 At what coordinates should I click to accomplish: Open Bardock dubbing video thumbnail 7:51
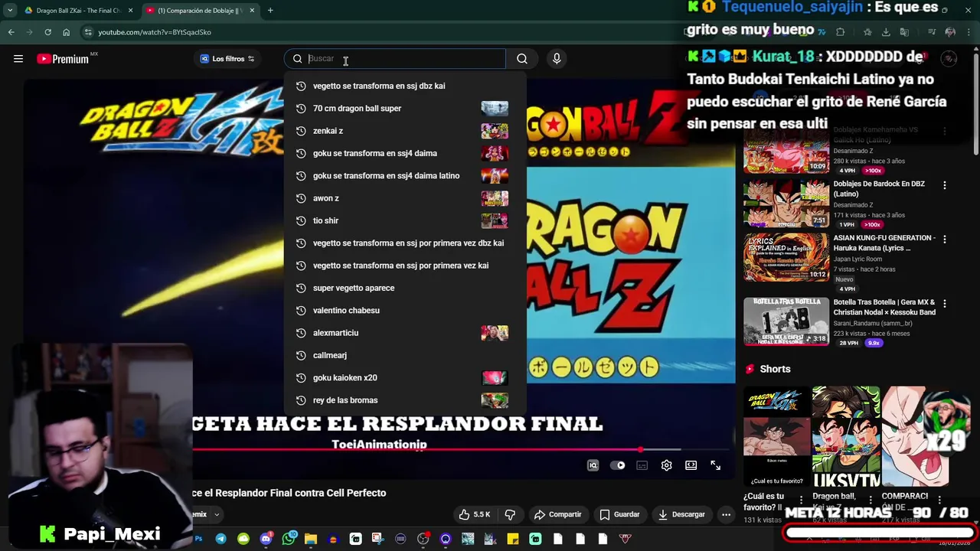pyautogui.click(x=786, y=204)
